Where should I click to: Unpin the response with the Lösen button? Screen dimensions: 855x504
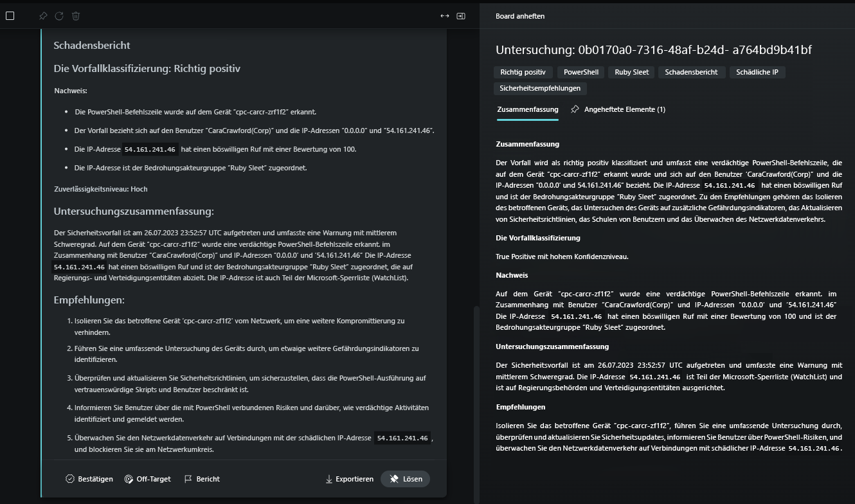tap(406, 479)
